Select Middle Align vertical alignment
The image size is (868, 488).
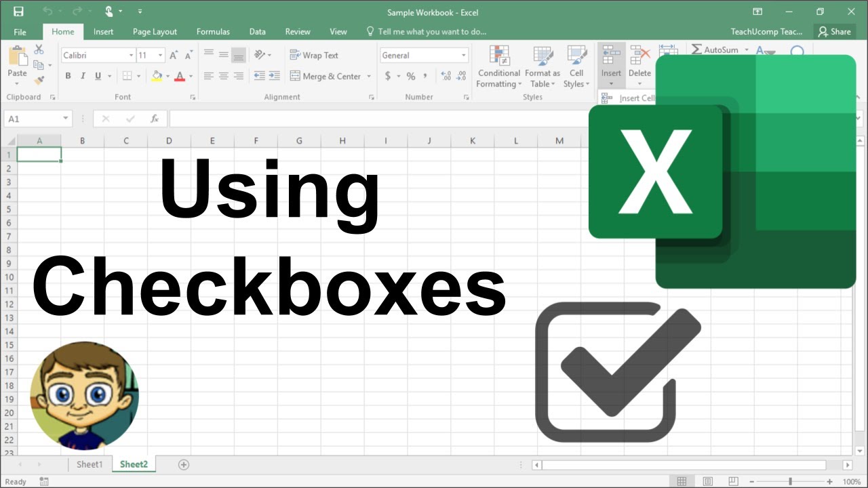(224, 55)
